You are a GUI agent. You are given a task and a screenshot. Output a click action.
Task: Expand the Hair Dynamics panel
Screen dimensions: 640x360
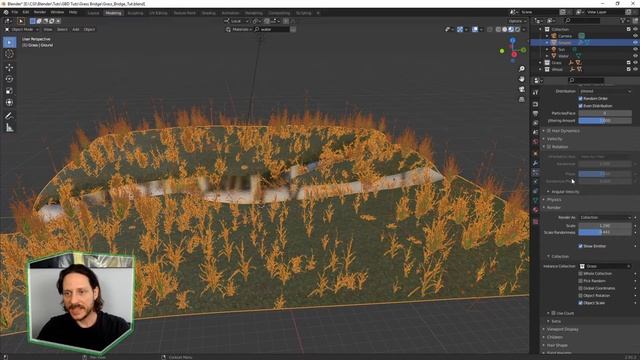tap(565, 131)
